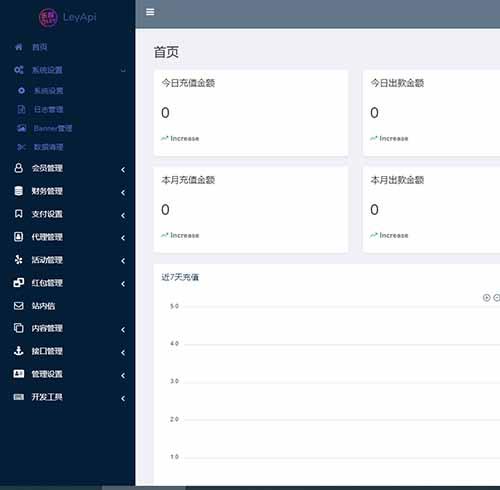Click the 接口管理 anchor icon
Image resolution: width=500 pixels, height=490 pixels.
point(19,351)
